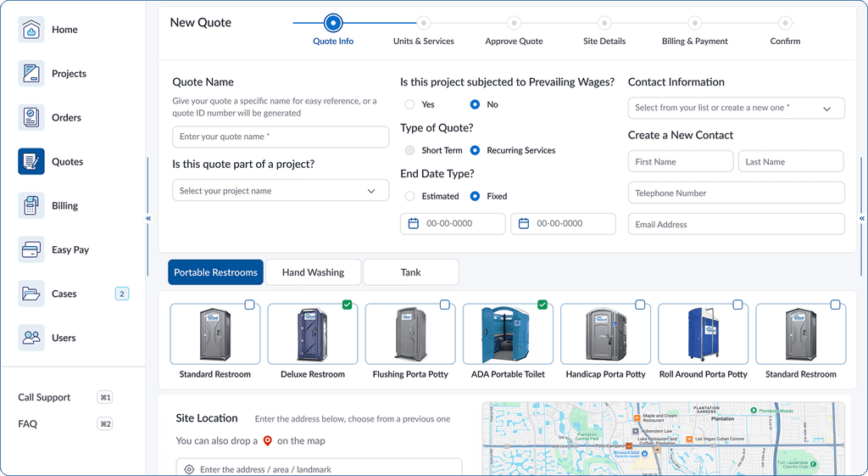Select Estimated end date type
The width and height of the screenshot is (868, 476).
tap(409, 196)
